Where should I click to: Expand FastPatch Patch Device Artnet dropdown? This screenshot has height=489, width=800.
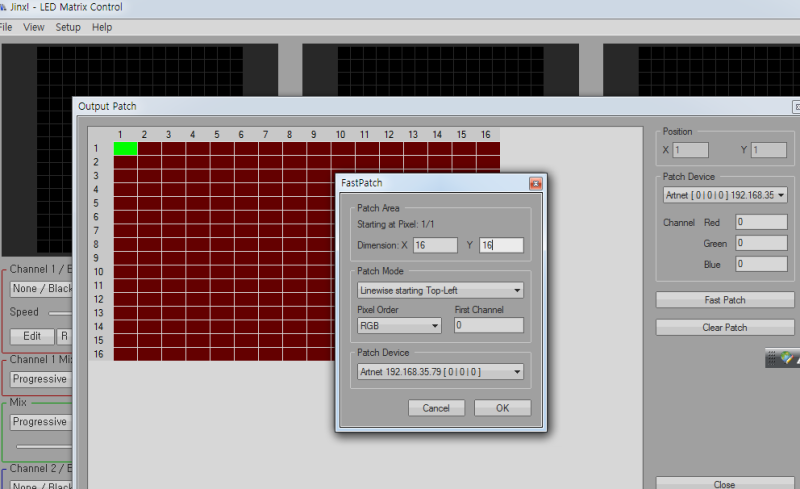click(440, 372)
